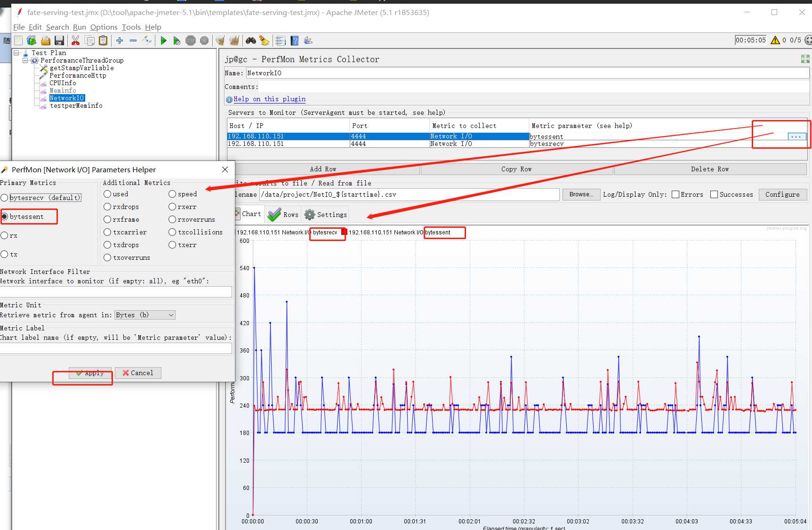The height and width of the screenshot is (530, 812).
Task: Click the Toggle enable/disable toolbar icon
Action: click(x=147, y=40)
